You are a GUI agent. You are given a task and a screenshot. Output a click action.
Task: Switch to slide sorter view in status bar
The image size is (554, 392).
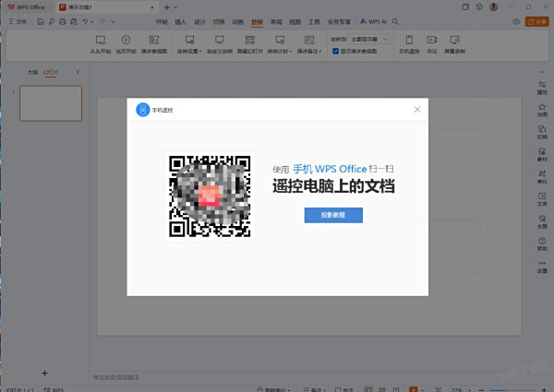click(381, 389)
